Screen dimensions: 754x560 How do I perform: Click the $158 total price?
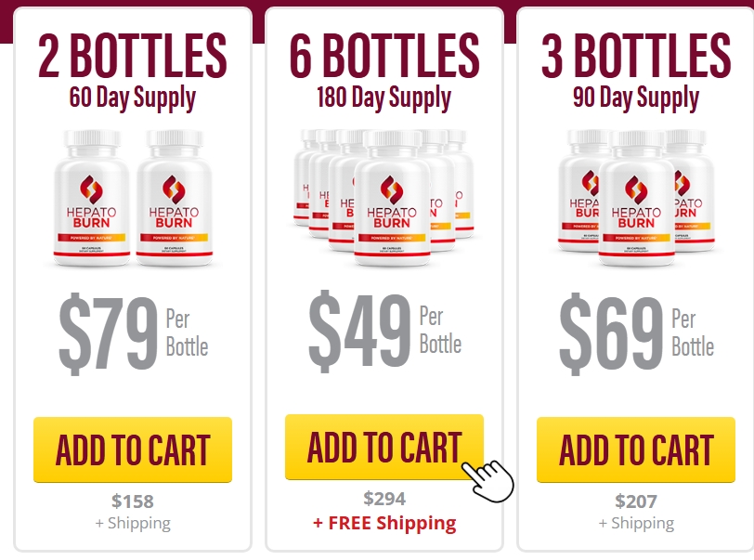[133, 501]
